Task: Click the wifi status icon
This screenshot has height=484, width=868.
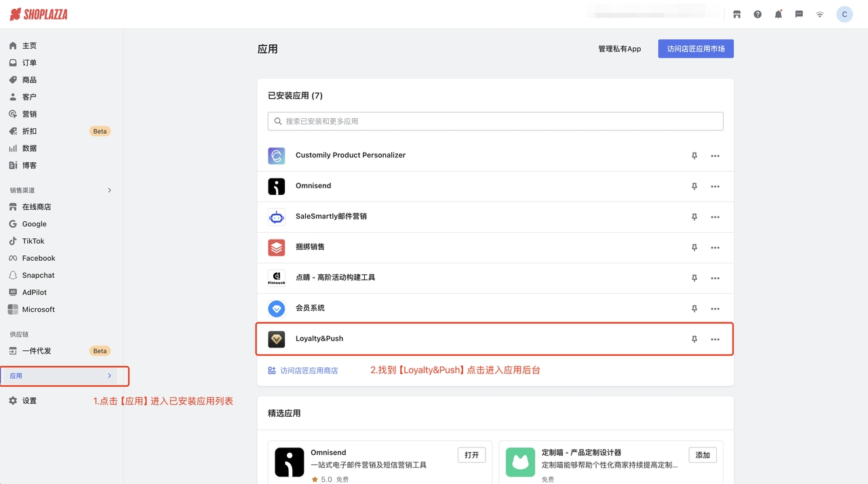Action: click(820, 14)
